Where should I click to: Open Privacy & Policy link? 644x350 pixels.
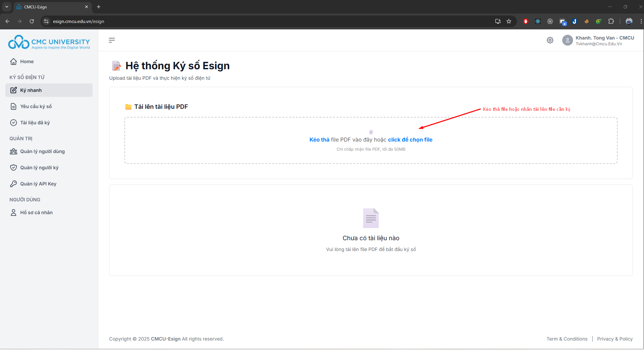pyautogui.click(x=615, y=339)
